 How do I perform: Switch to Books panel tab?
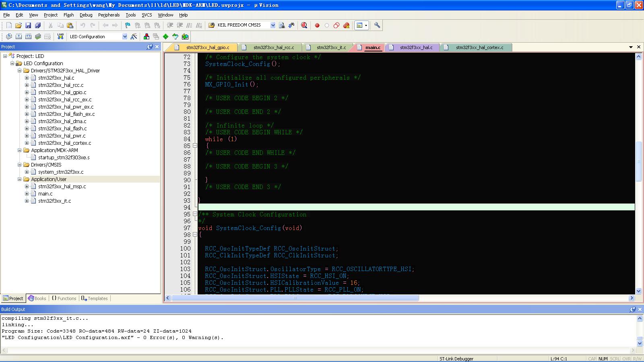pos(37,298)
